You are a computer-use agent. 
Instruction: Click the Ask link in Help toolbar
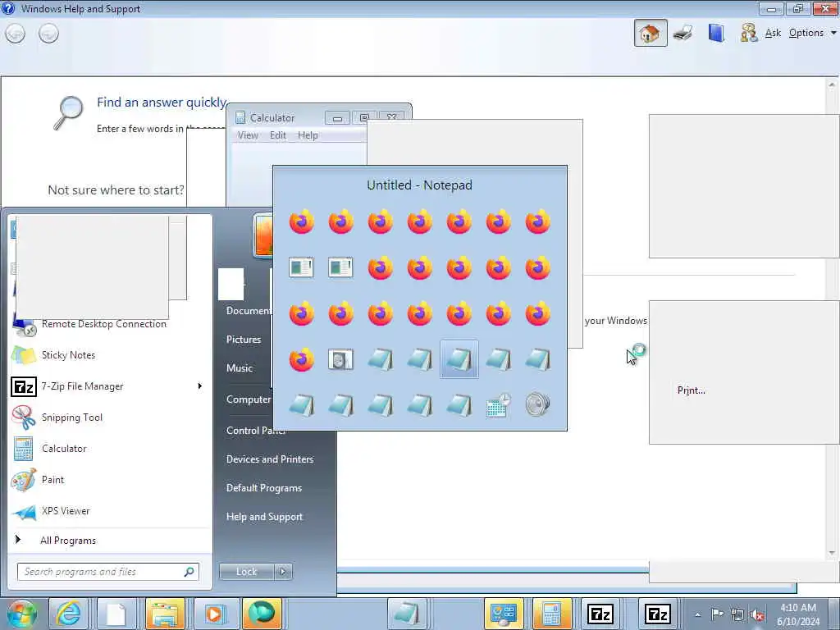pyautogui.click(x=773, y=33)
